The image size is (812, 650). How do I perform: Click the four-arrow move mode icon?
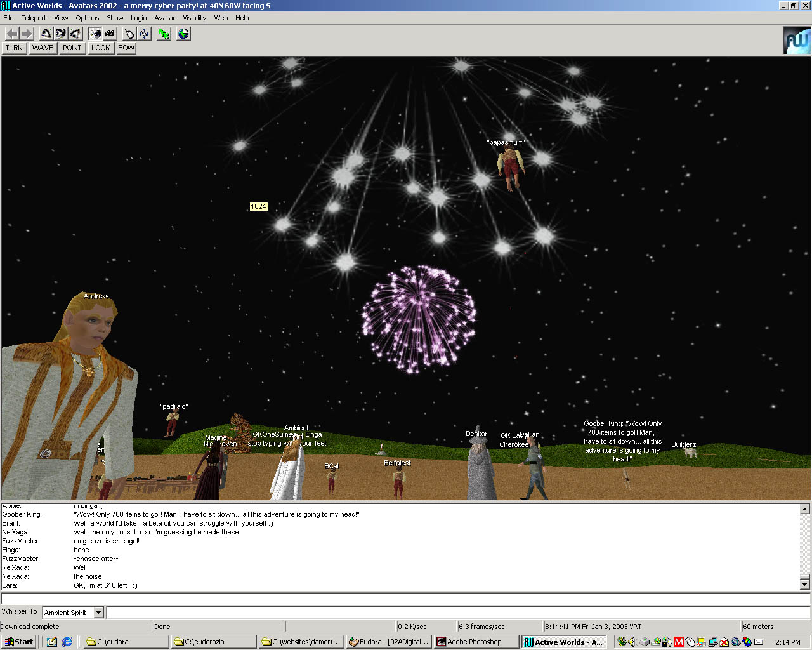(144, 34)
